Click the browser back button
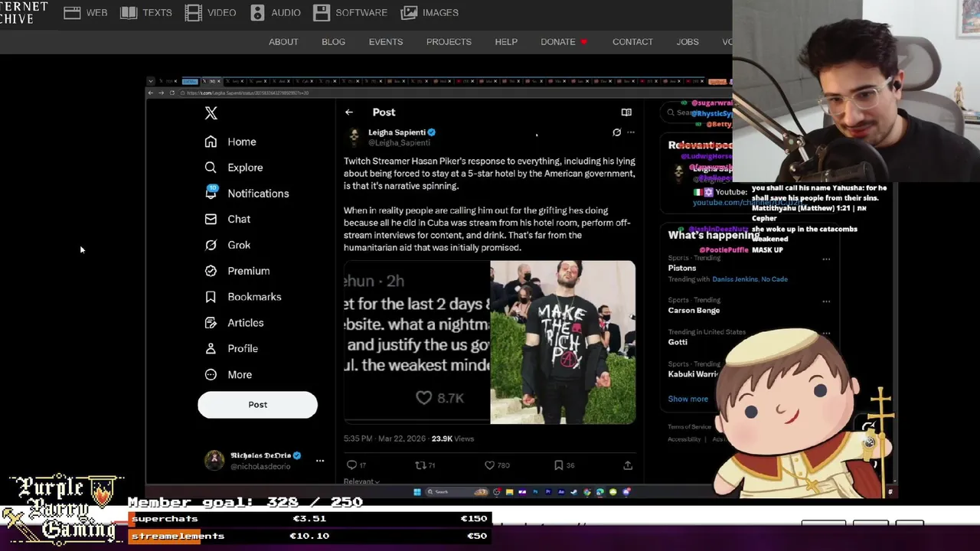The image size is (980, 551). (x=151, y=93)
